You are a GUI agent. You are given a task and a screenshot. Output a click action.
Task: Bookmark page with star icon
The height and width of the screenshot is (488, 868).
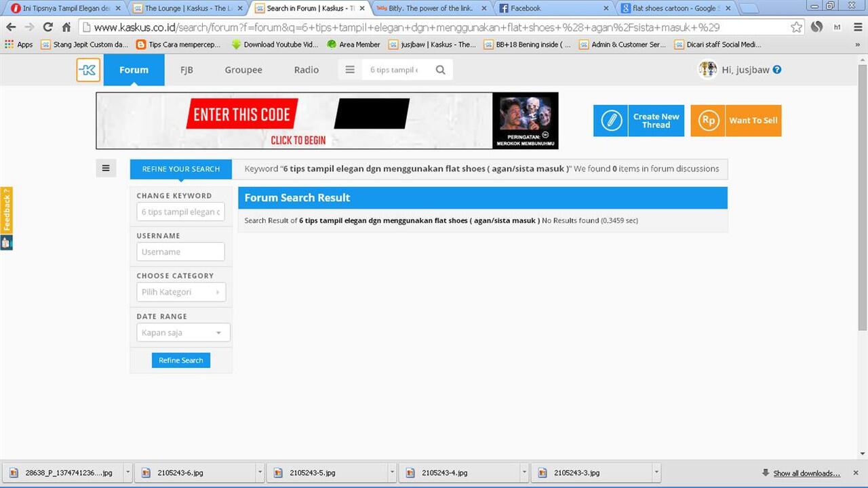coord(797,27)
